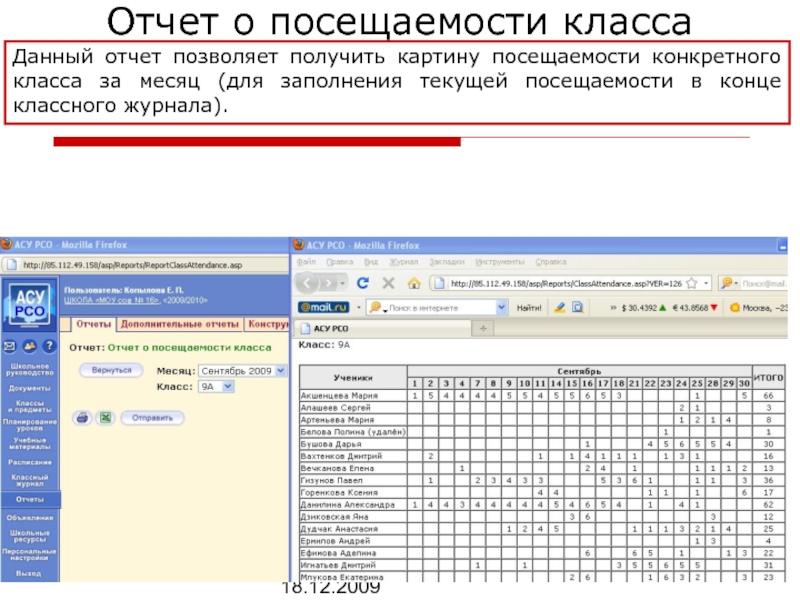This screenshot has height=600, width=800.
Task: Click the users icon beside the envelope
Action: click(x=27, y=347)
